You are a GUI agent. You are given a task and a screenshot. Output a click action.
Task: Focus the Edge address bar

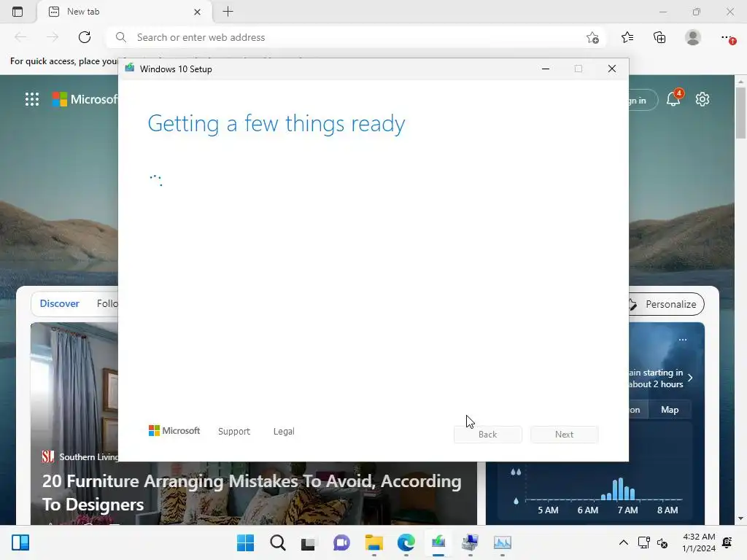355,37
